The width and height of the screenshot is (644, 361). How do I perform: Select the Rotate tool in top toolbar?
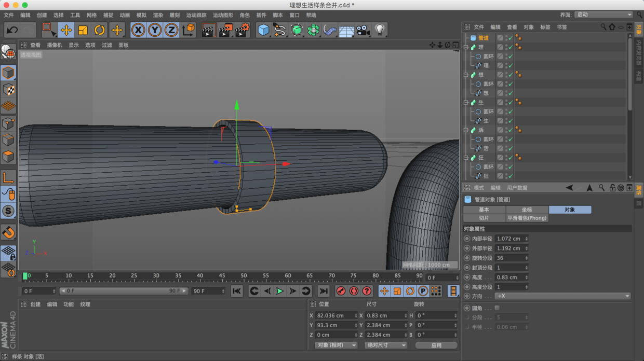99,30
